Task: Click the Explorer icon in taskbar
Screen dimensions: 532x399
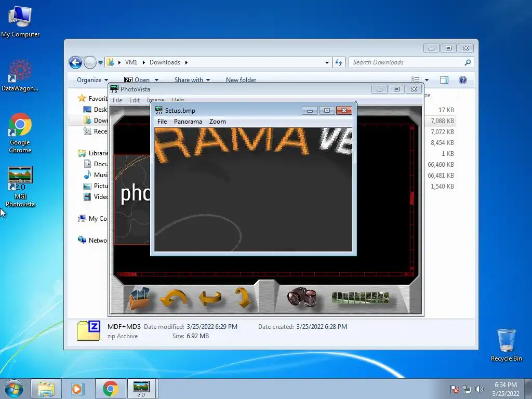Action: (x=46, y=389)
